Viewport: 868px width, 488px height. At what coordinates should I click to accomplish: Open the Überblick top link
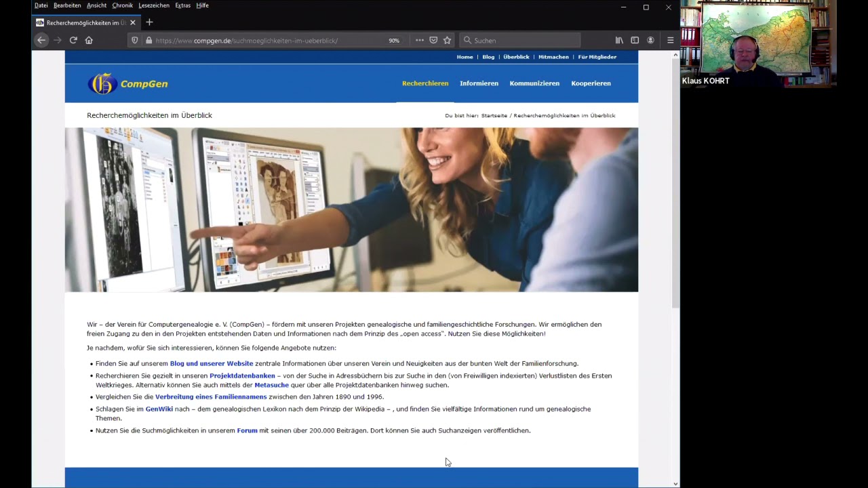[516, 57]
